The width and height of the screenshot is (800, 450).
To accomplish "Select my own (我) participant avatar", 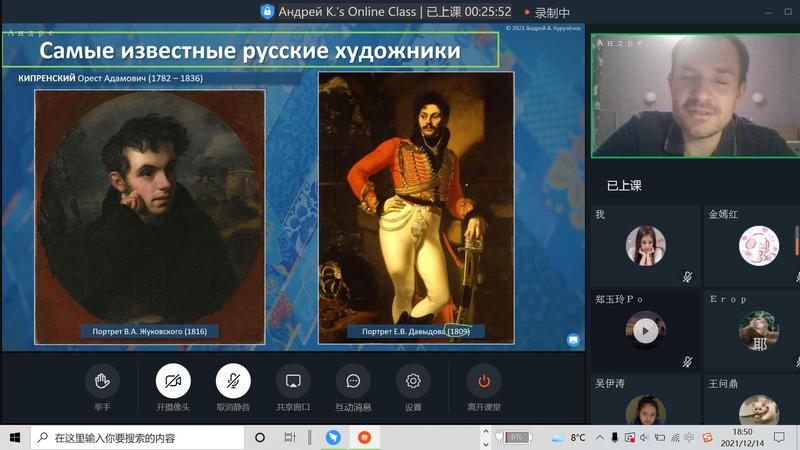I will [x=645, y=246].
